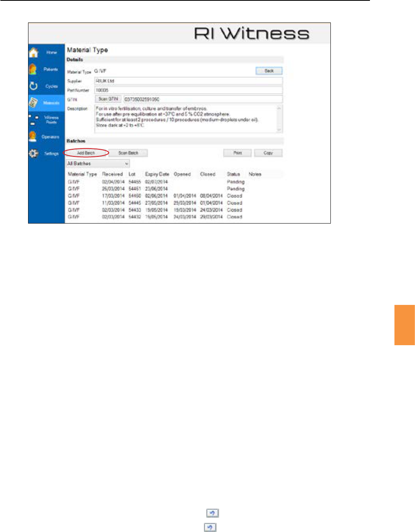
Task: Click lot number 54450
Action: coord(135,196)
